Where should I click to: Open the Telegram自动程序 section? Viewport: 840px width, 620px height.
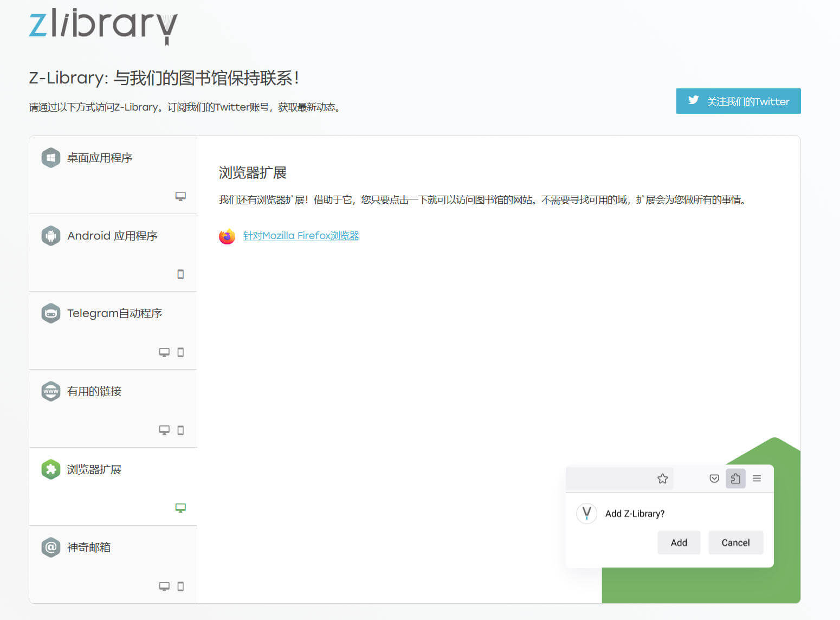click(x=114, y=313)
